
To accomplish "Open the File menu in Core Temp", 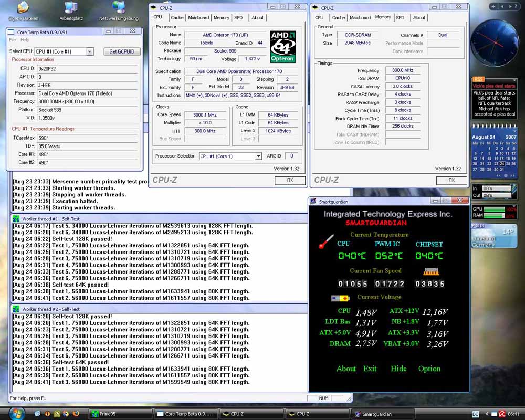I will click(13, 40).
